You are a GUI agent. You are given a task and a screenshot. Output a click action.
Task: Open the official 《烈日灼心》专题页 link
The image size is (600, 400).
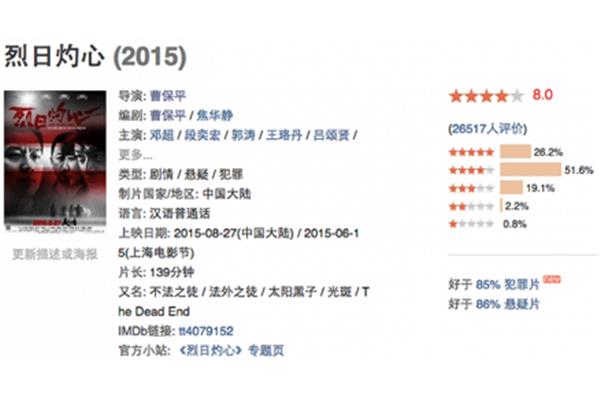coord(232,350)
